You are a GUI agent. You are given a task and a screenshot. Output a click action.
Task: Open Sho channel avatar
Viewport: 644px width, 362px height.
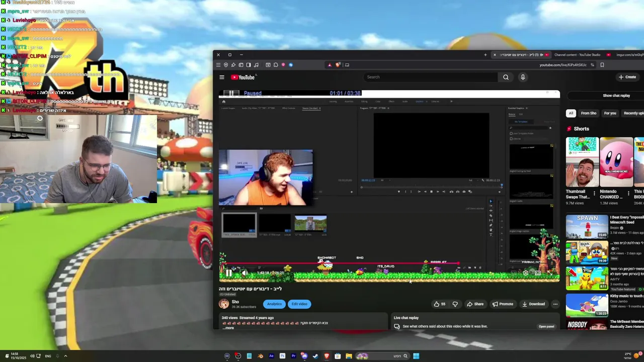[224, 304]
